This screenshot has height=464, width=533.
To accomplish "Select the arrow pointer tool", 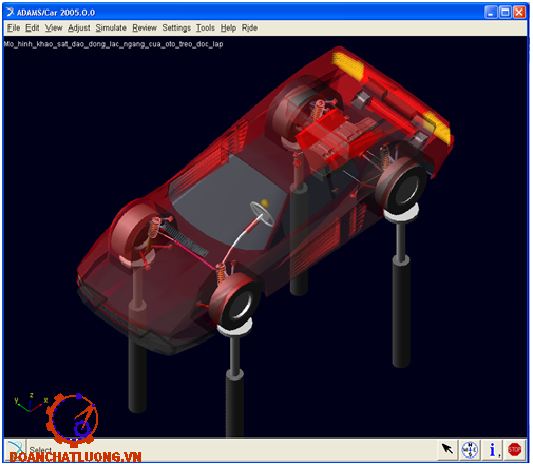I will pyautogui.click(x=447, y=449).
